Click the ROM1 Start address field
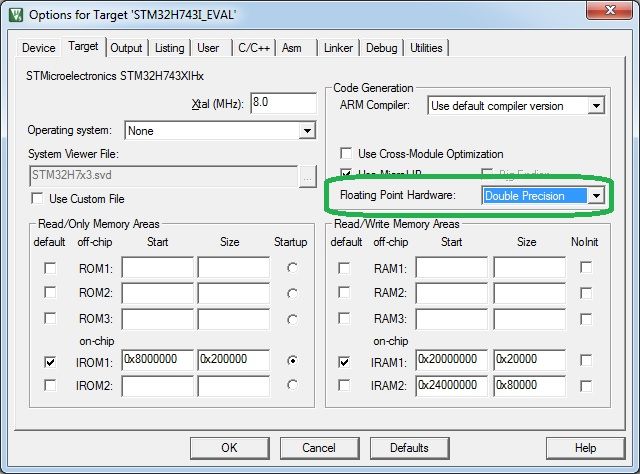This screenshot has height=474, width=640. (x=158, y=267)
